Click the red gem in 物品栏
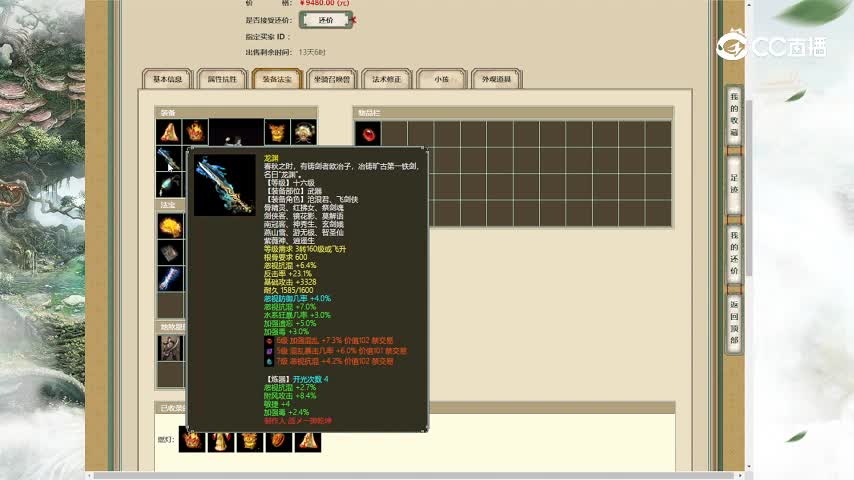The height and width of the screenshot is (480, 854). tap(368, 133)
